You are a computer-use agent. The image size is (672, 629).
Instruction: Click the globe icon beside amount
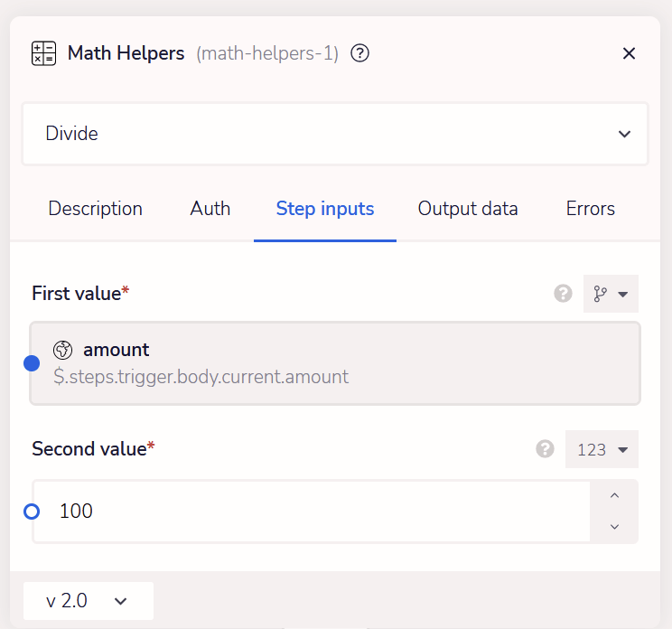(62, 350)
